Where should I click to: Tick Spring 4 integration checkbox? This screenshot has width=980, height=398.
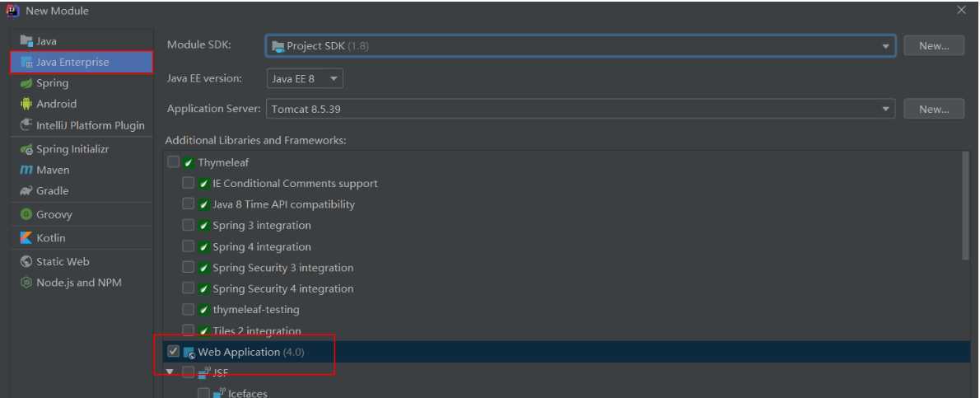tap(188, 246)
